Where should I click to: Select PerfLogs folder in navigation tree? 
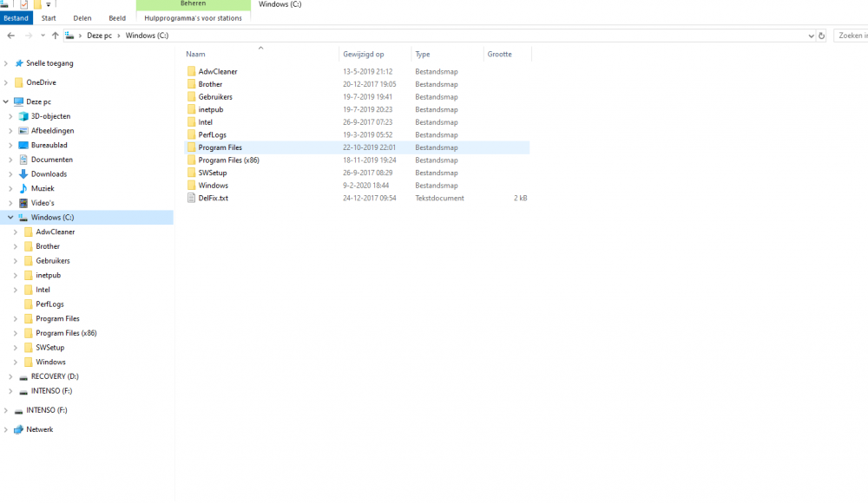click(x=49, y=304)
